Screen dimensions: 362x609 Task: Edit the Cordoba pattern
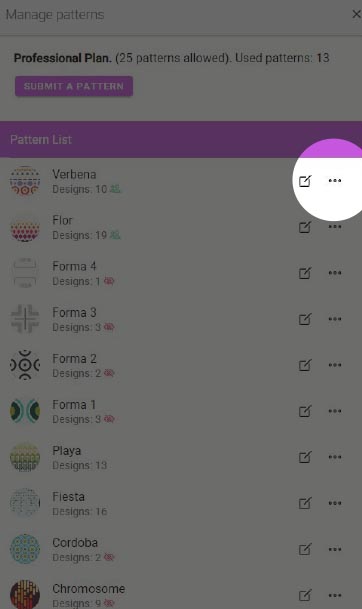305,549
